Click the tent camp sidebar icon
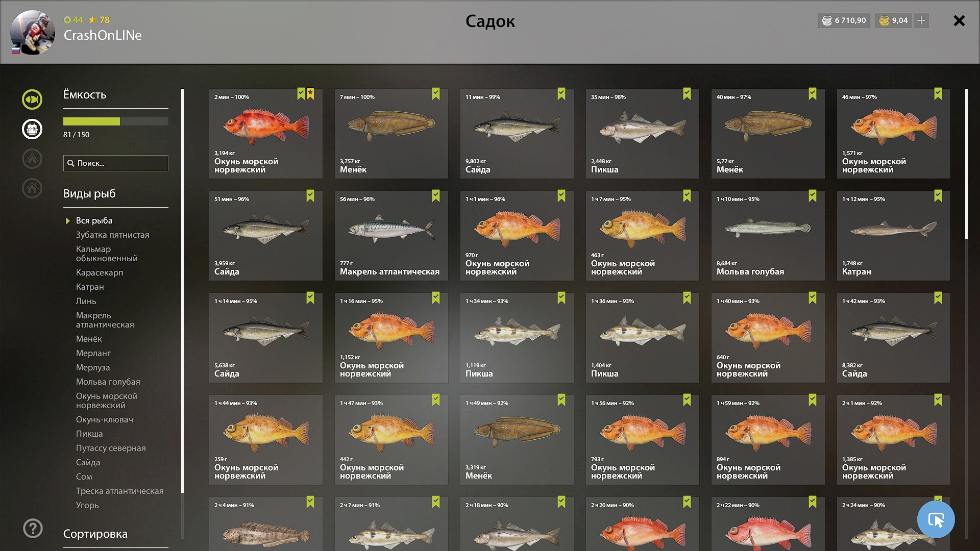 32,159
